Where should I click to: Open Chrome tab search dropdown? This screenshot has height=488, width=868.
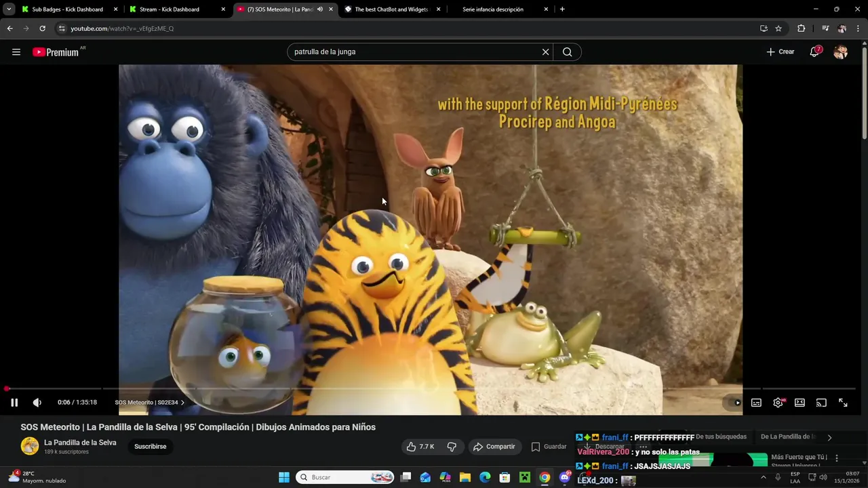(9, 9)
